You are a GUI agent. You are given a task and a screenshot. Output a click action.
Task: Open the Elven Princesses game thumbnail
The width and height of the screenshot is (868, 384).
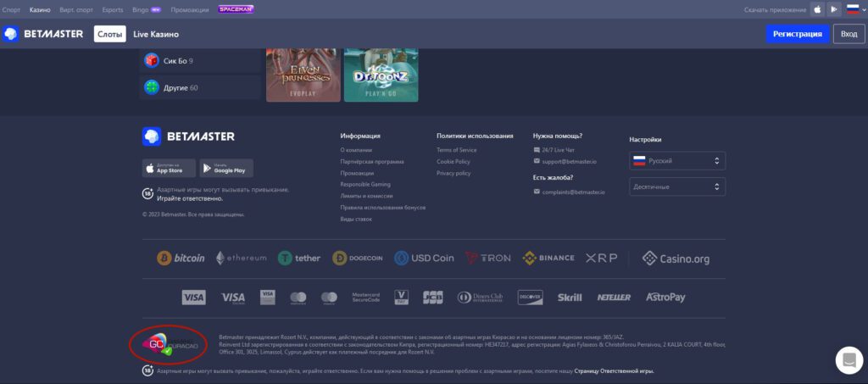pyautogui.click(x=303, y=75)
